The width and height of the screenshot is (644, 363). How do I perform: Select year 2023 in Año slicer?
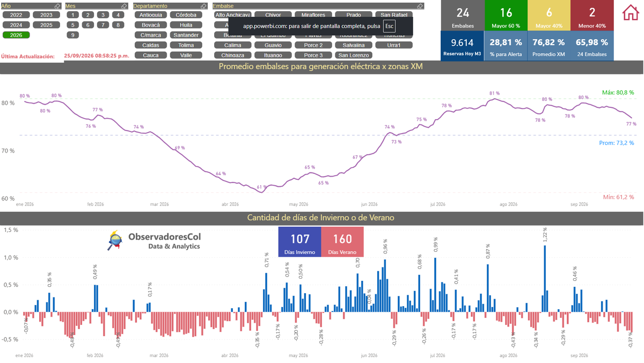(46, 15)
